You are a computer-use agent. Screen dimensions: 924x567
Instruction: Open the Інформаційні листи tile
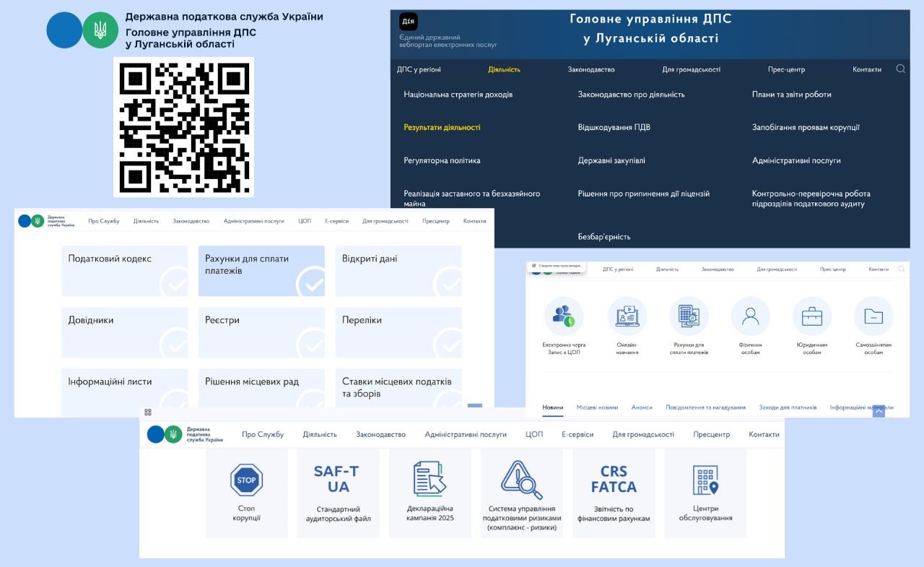tap(124, 393)
